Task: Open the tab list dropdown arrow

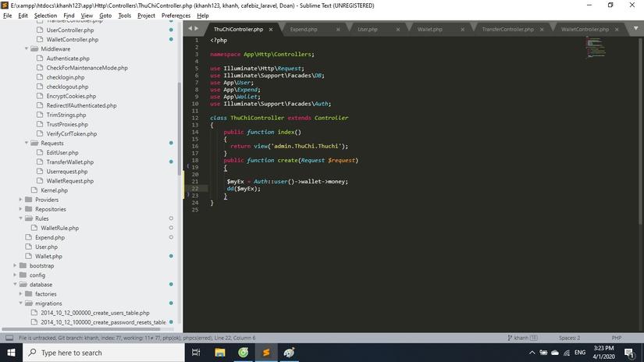Action: tap(635, 28)
